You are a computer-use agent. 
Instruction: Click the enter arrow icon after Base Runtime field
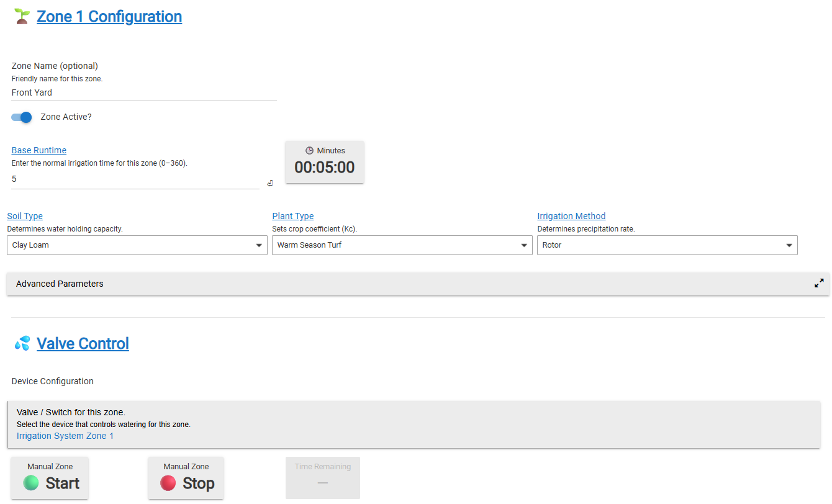(x=270, y=183)
